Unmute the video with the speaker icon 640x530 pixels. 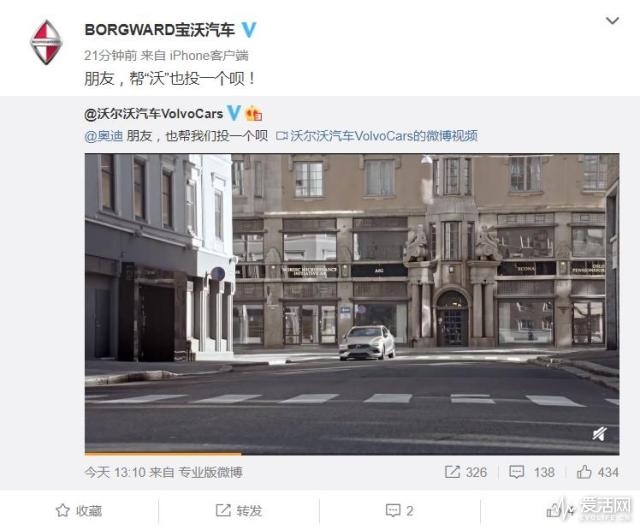click(599, 434)
